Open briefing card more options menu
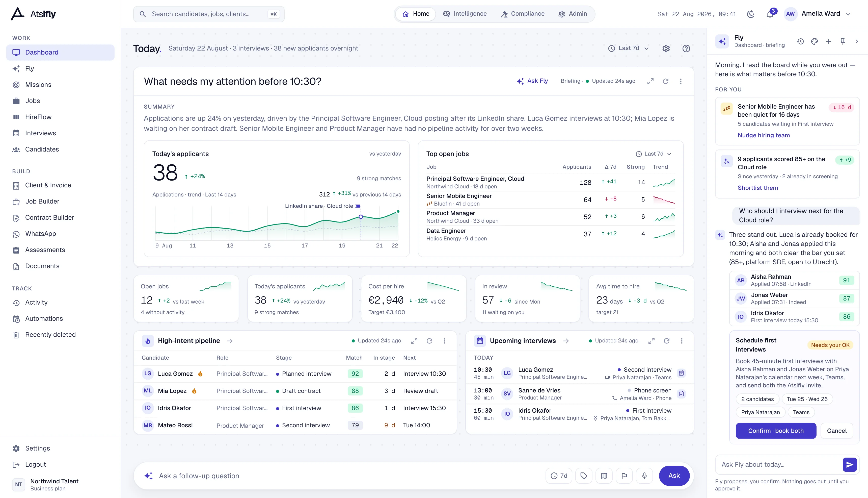Viewport: 868px width, 498px height. [681, 81]
